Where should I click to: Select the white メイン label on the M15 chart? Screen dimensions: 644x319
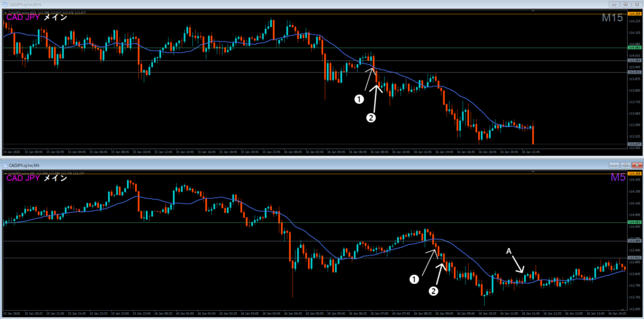[55, 18]
